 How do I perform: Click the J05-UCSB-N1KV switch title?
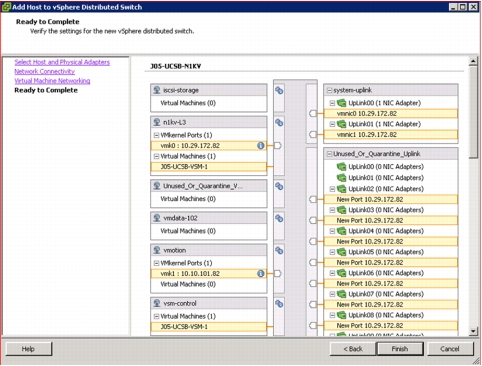click(x=175, y=66)
